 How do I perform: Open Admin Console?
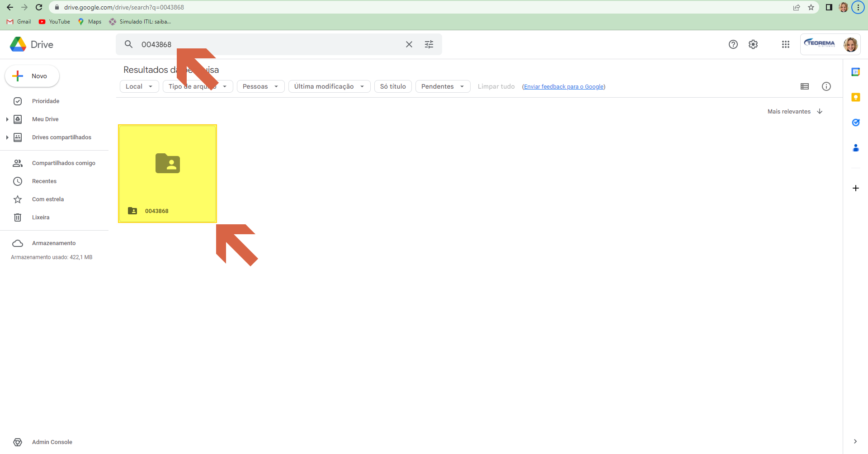52,442
